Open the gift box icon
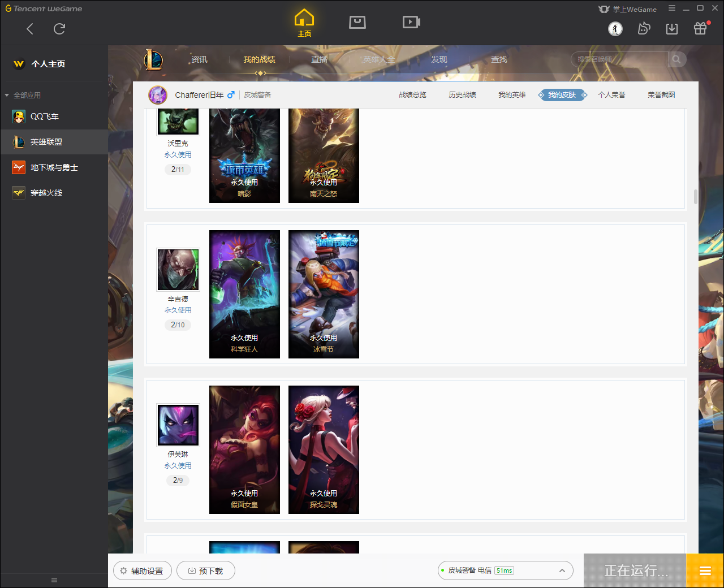Screen dimensions: 724x588 coord(700,28)
